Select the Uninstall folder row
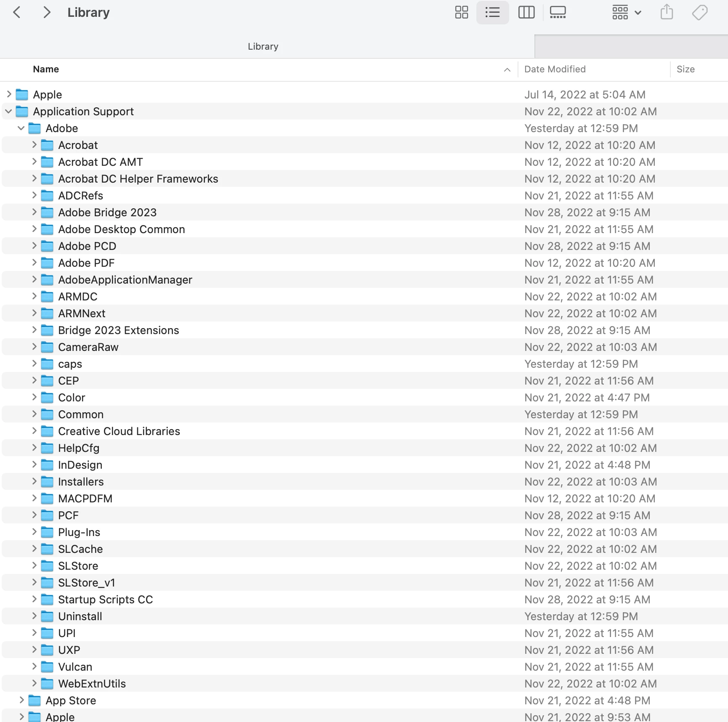The width and height of the screenshot is (728, 722). [x=365, y=616]
